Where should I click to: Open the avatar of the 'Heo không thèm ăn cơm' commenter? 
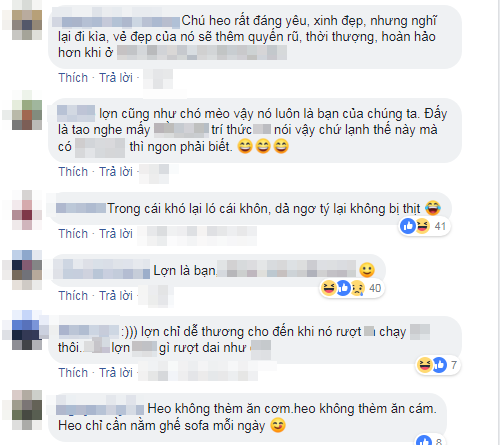[27, 410]
